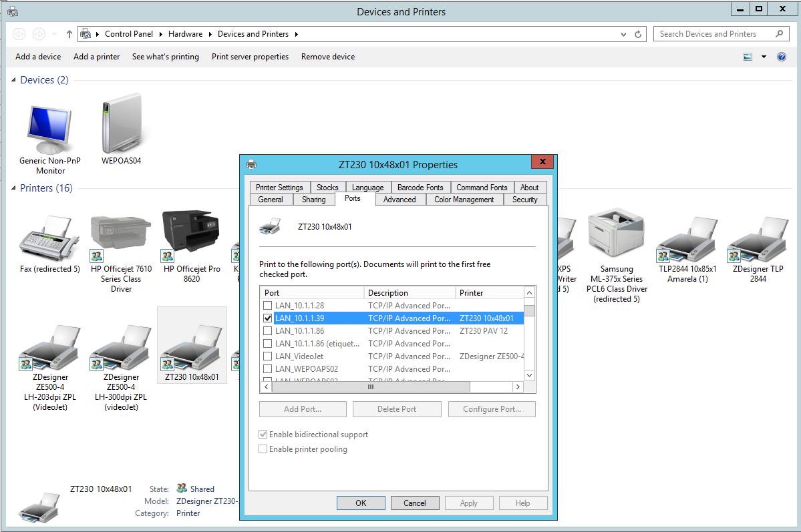Click the port list scroll down arrow
The image size is (801, 532).
point(530,375)
